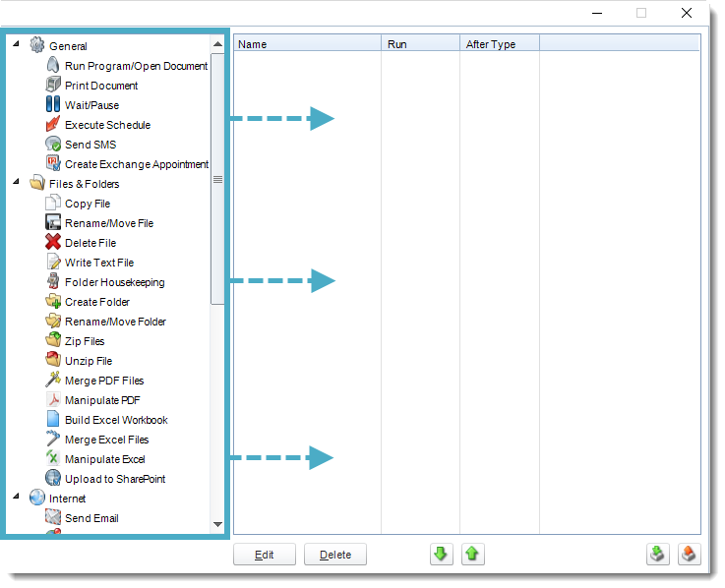Select the Write Text File task
Viewport: 725px width, 588px height.
pos(99,263)
